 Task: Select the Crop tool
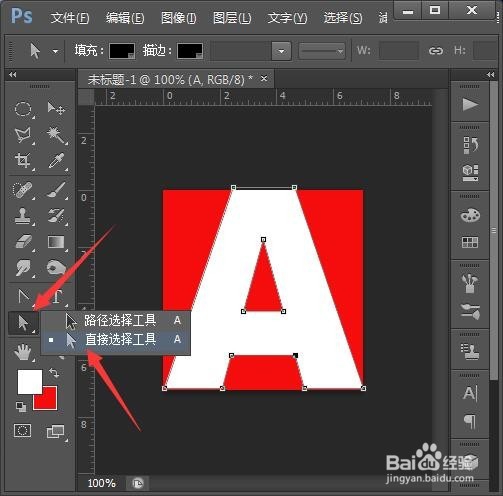23,161
